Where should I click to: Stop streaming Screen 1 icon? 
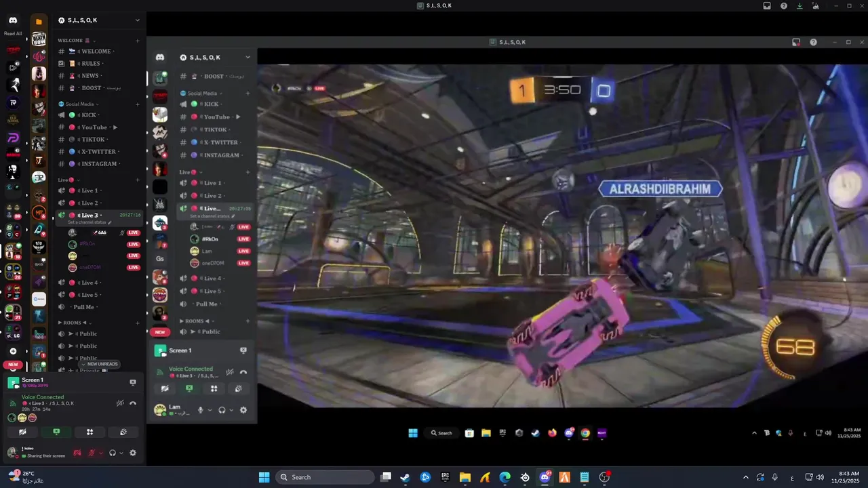pyautogui.click(x=133, y=382)
